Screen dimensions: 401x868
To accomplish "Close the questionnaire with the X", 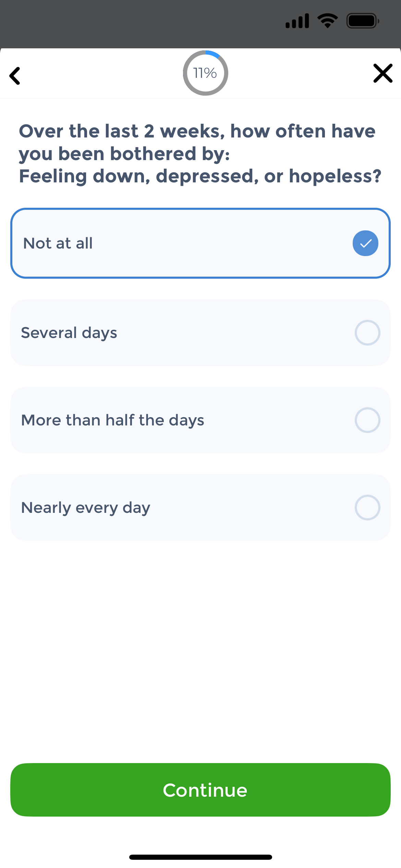I will tap(383, 73).
